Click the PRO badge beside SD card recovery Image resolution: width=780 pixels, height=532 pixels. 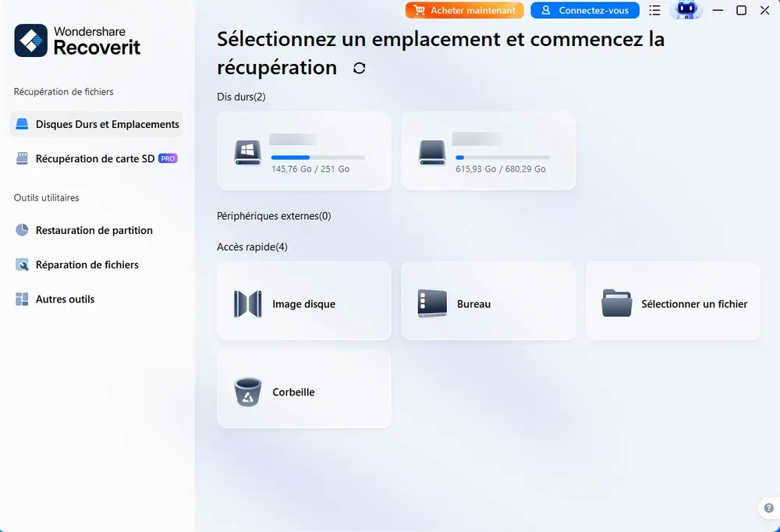(168, 158)
